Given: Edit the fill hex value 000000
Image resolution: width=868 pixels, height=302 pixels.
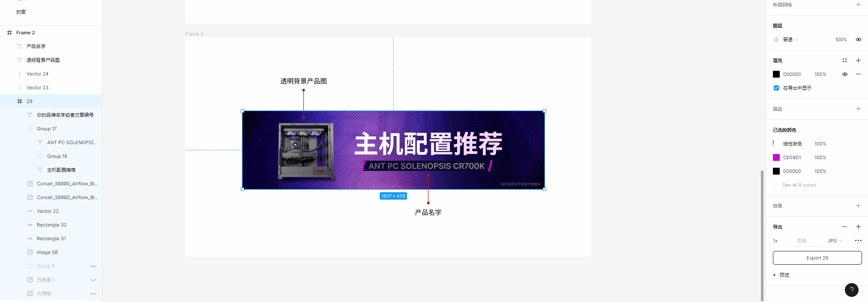Looking at the screenshot, I should click(792, 74).
